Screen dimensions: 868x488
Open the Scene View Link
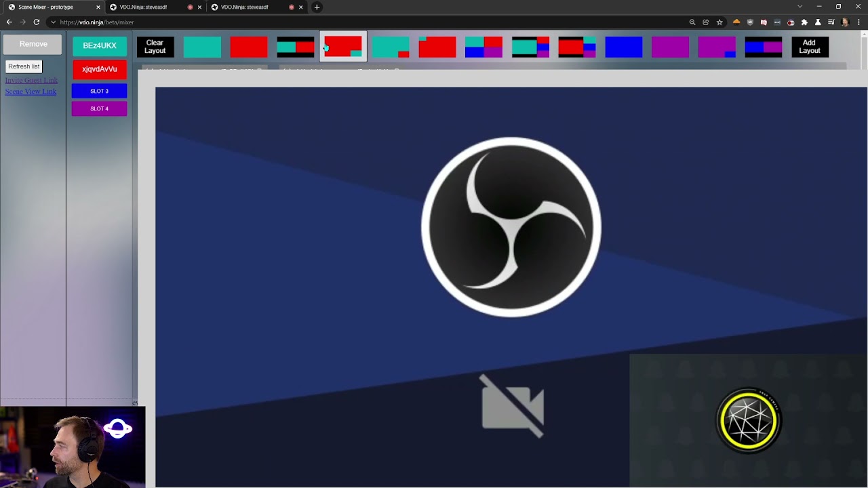[31, 91]
